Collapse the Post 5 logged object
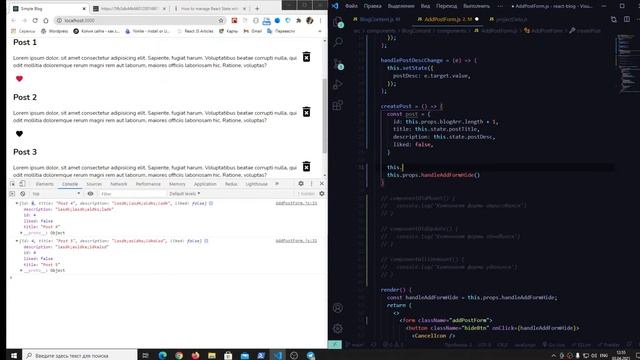This screenshot has width=640, height=360. tap(17, 240)
